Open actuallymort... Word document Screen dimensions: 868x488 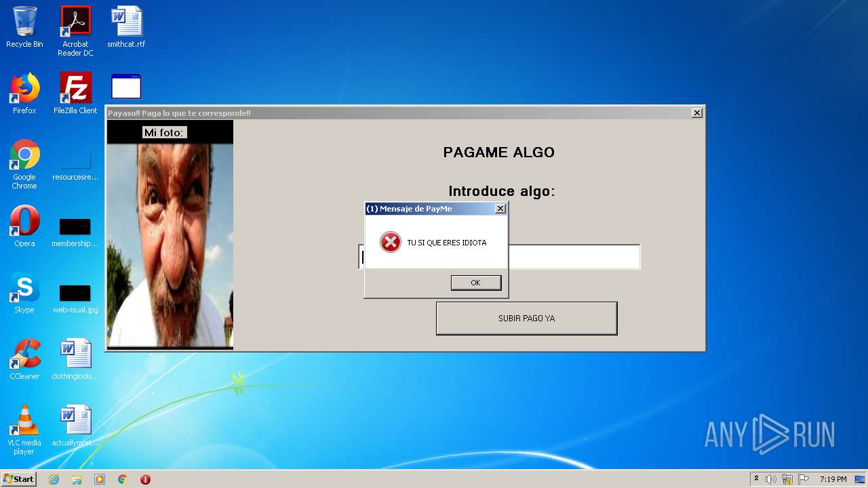point(75,426)
